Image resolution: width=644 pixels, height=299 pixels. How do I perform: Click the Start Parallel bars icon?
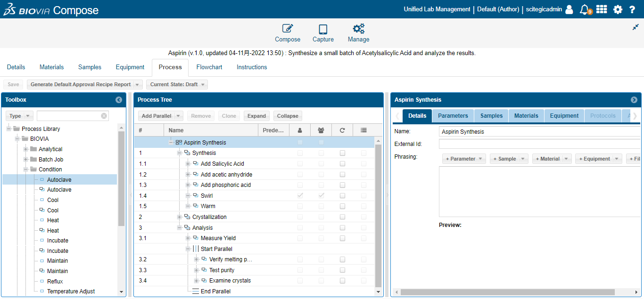coord(196,249)
